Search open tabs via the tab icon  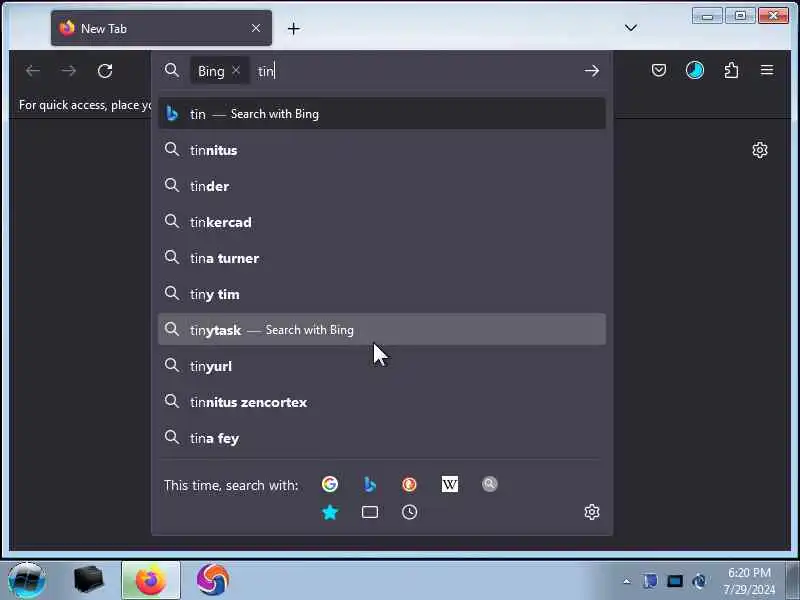[370, 512]
